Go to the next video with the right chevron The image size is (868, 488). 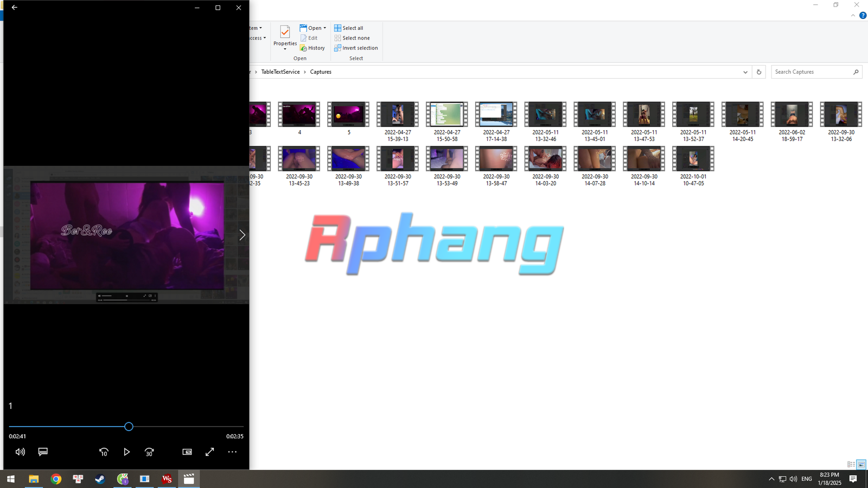tap(242, 235)
